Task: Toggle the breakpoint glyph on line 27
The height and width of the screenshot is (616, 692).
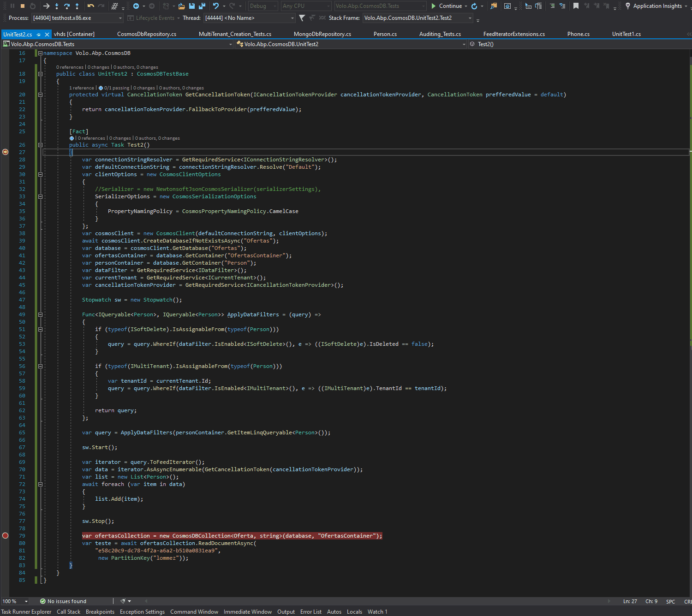Action: pyautogui.click(x=5, y=152)
